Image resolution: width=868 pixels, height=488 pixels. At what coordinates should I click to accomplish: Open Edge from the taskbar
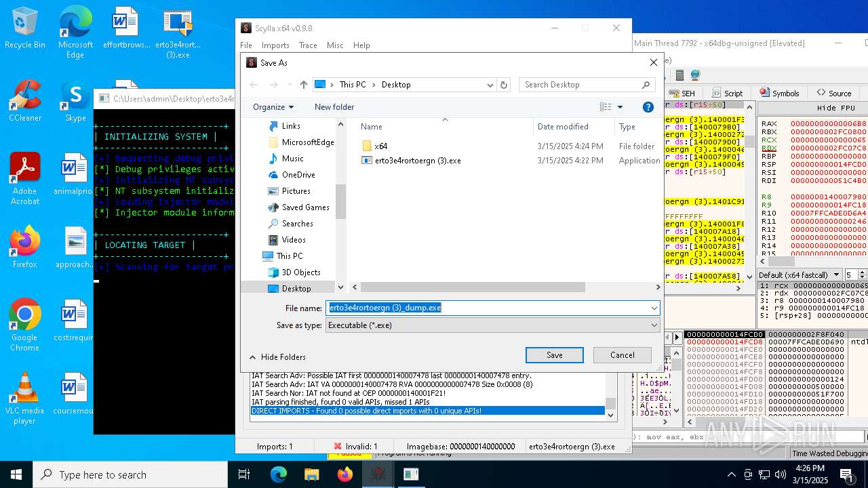(x=279, y=474)
